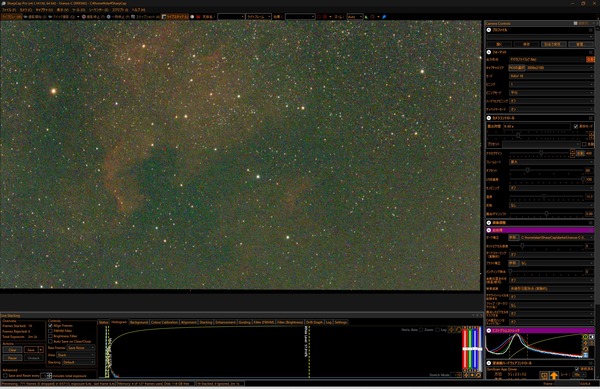This screenshot has height=389, width=600.
Task: Click the Clear button in Live Stacking
Action: [x=12, y=350]
